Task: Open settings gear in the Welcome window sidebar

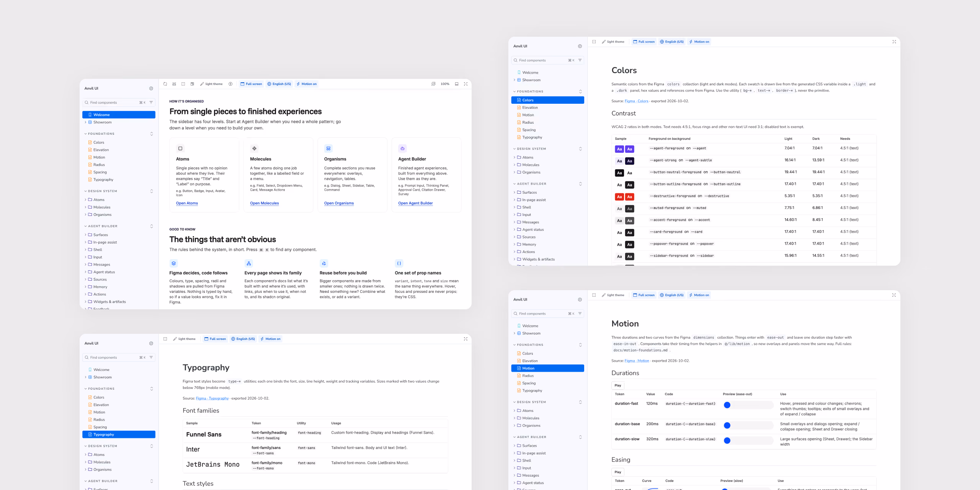Action: pos(151,88)
